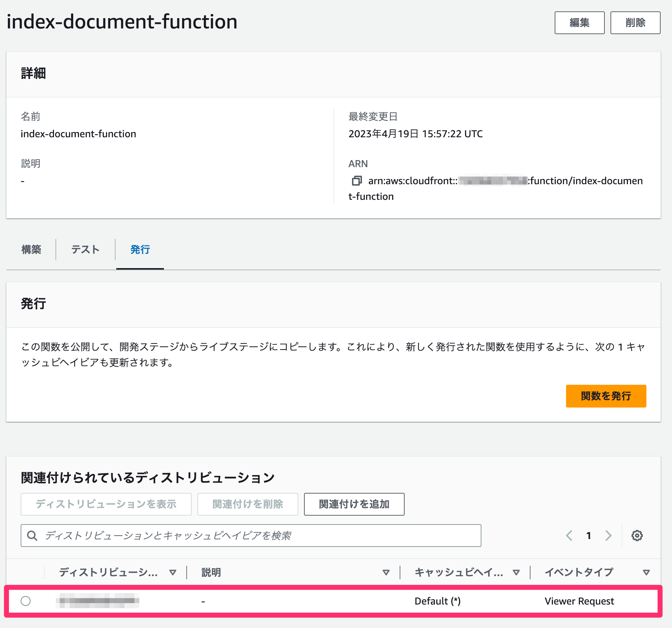Screen dimensions: 672x628
Task: Switch to the テスト tab
Action: tap(85, 250)
